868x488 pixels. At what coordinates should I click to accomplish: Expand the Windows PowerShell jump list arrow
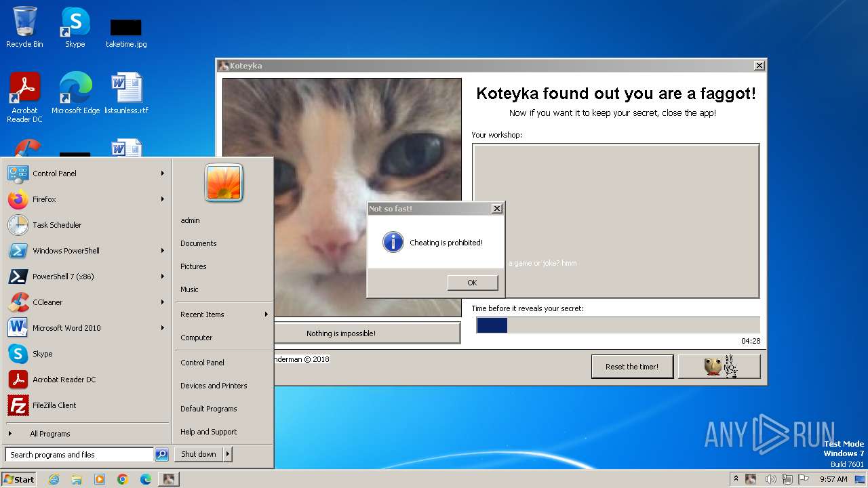[163, 251]
